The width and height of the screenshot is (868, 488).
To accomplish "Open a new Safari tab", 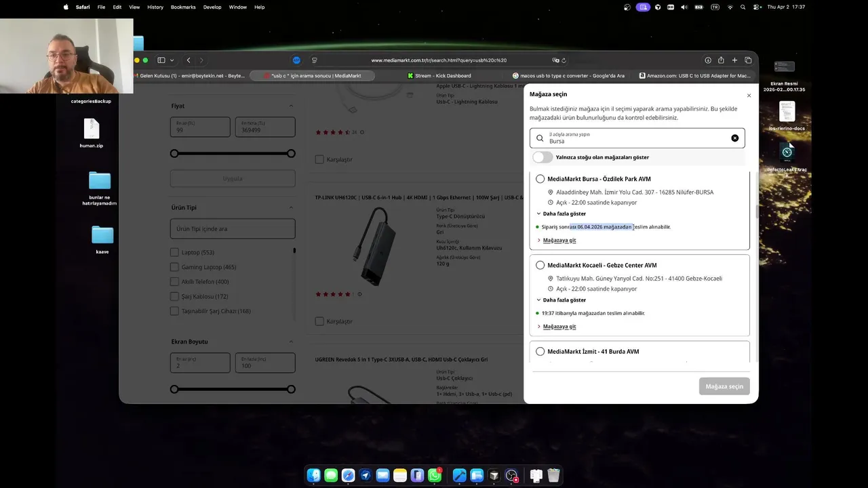I will pos(734,60).
